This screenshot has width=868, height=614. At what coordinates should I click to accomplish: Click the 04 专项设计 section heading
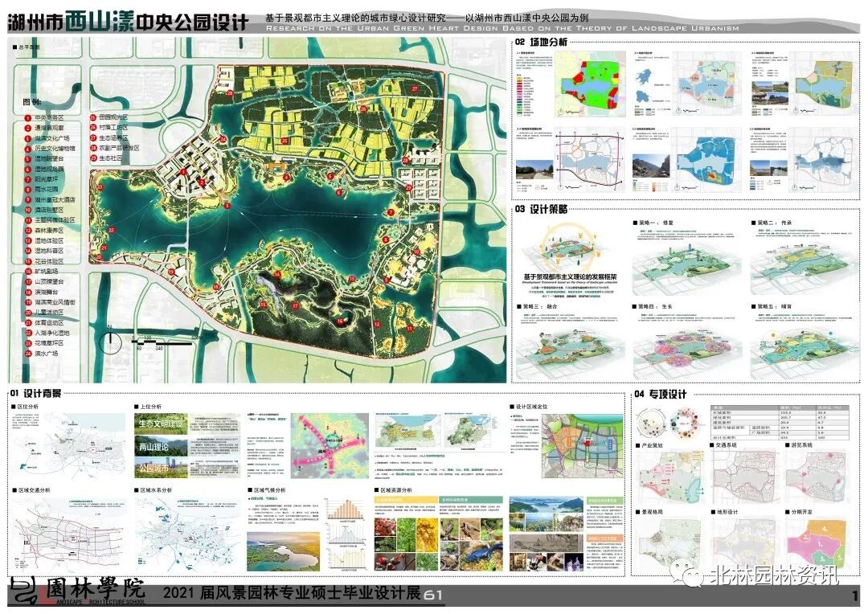tap(661, 395)
